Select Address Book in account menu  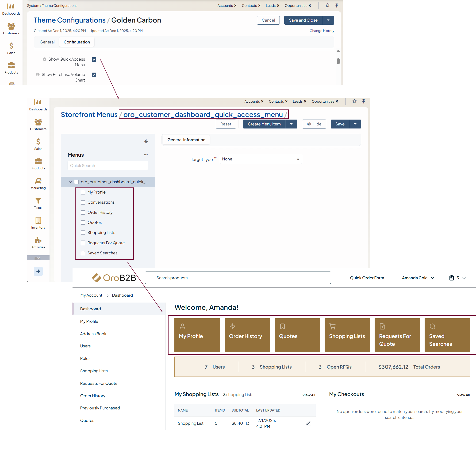[93, 334]
